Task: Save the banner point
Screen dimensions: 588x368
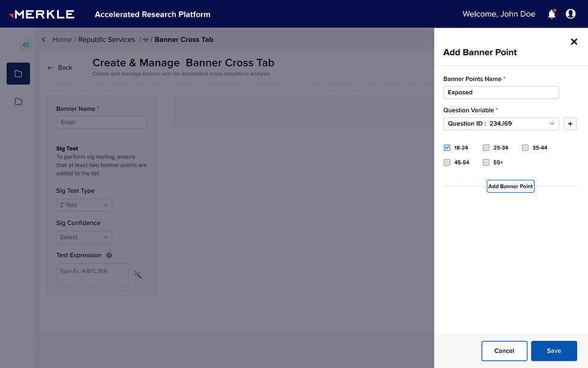Action: click(554, 351)
